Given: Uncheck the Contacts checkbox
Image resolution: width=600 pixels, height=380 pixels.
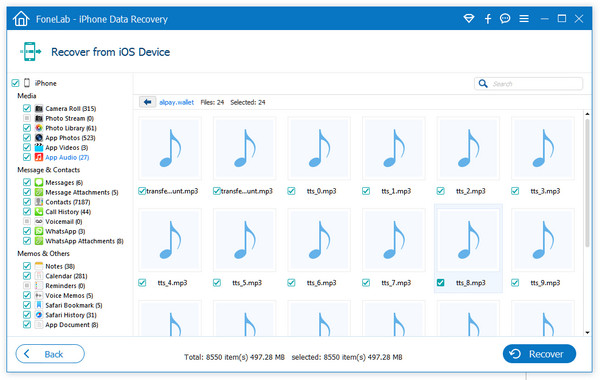Looking at the screenshot, I should pos(27,202).
